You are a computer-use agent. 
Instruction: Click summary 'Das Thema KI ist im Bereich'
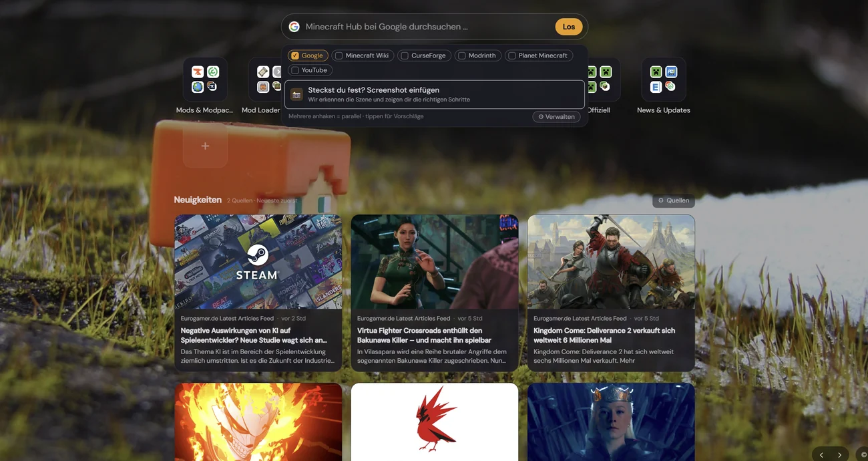pos(258,356)
